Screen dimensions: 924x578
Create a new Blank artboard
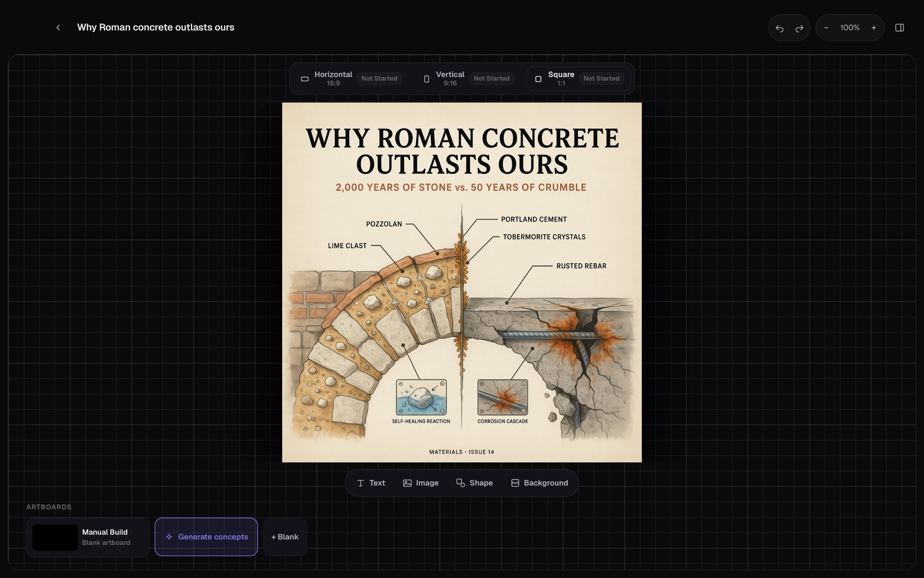click(285, 537)
